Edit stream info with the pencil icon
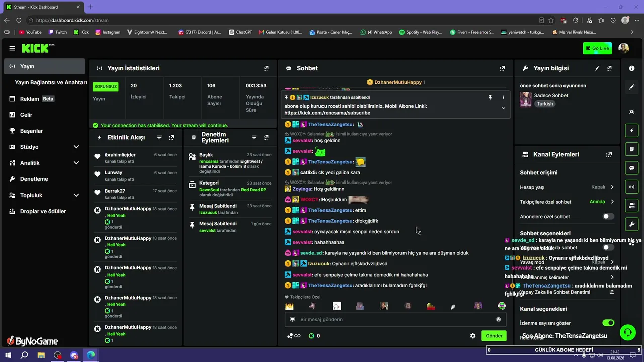The height and width of the screenshot is (362, 644). pos(597,68)
